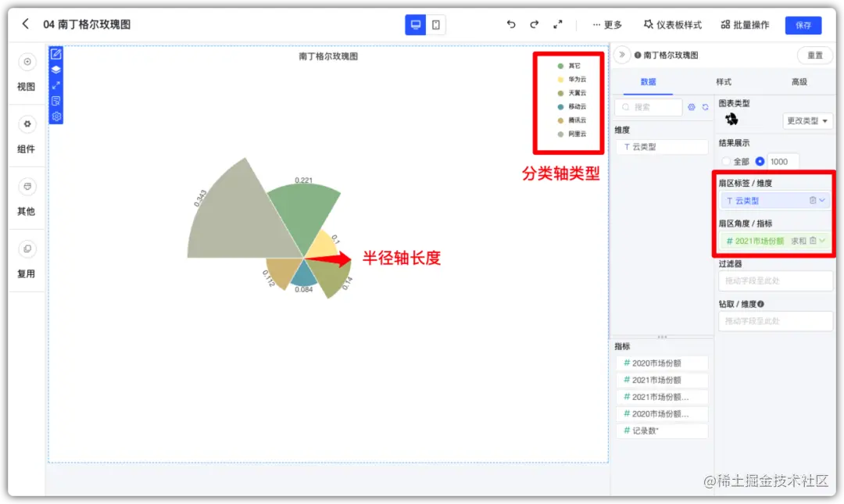Click the 重置 reset button
Screen dimensions: 844x504
814,55
